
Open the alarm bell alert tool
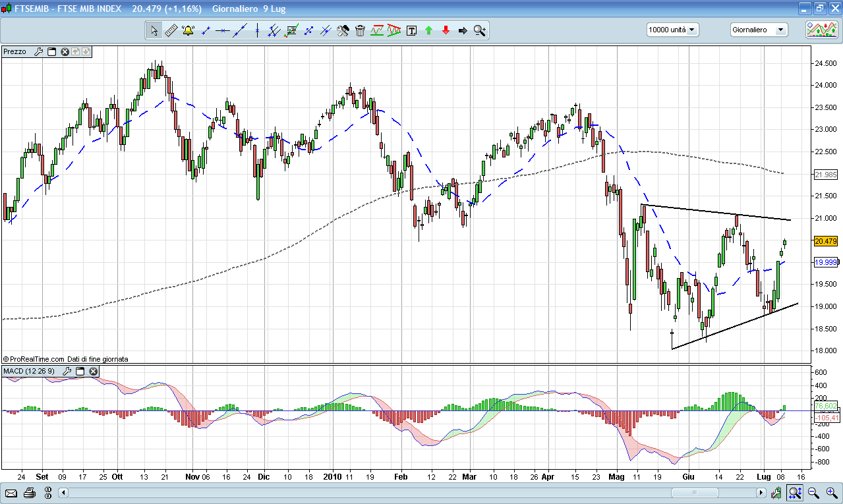[x=188, y=30]
